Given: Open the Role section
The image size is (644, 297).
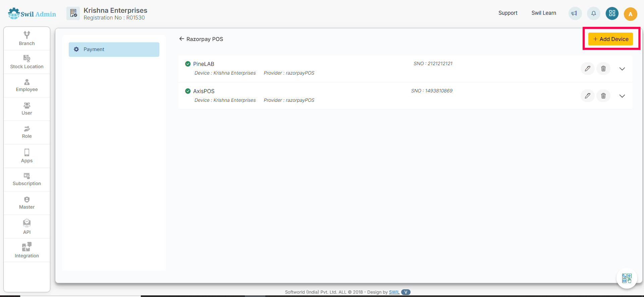Looking at the screenshot, I should tap(27, 132).
